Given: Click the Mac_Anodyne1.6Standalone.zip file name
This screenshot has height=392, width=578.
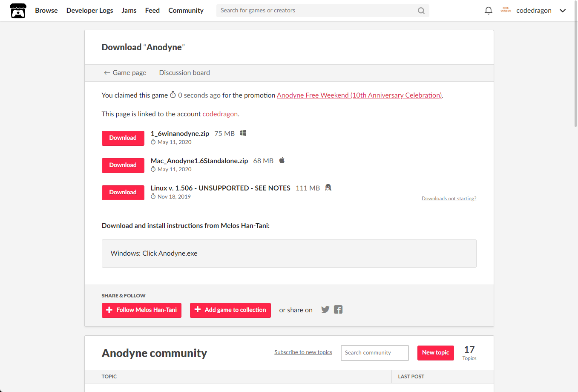Looking at the screenshot, I should point(199,161).
